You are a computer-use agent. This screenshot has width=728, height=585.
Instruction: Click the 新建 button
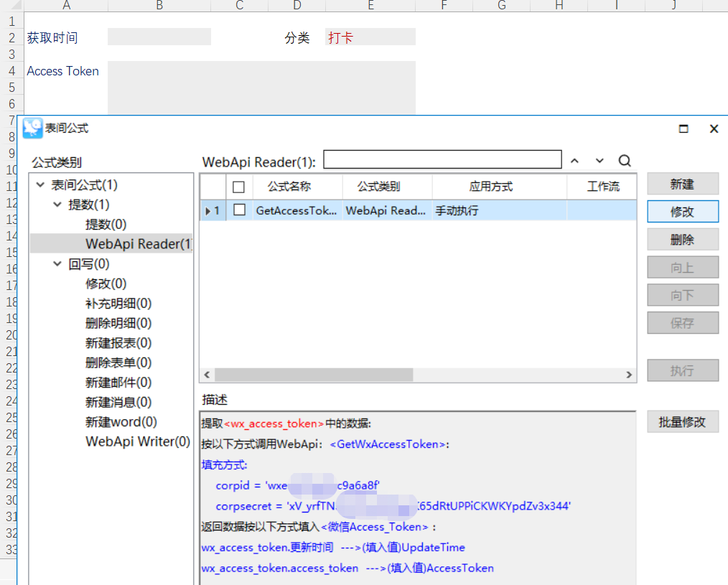pos(682,183)
